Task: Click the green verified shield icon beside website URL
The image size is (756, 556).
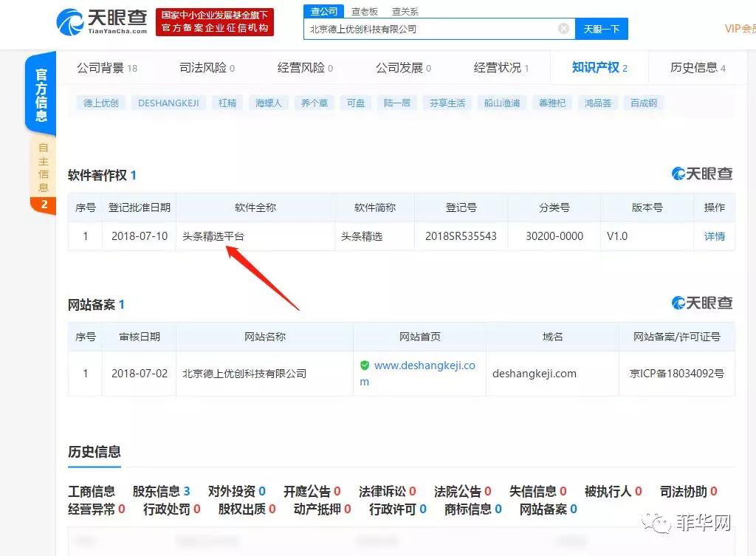Action: tap(365, 365)
